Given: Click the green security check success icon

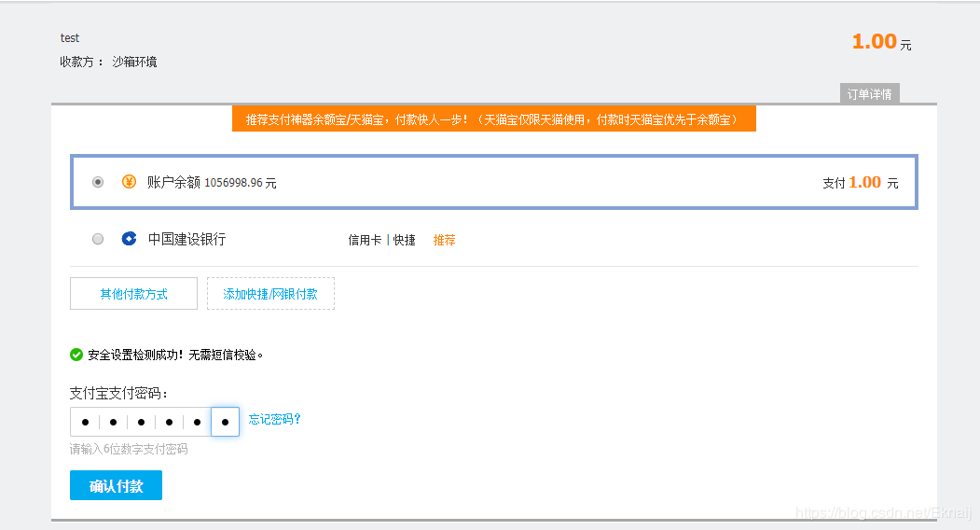Looking at the screenshot, I should (76, 355).
